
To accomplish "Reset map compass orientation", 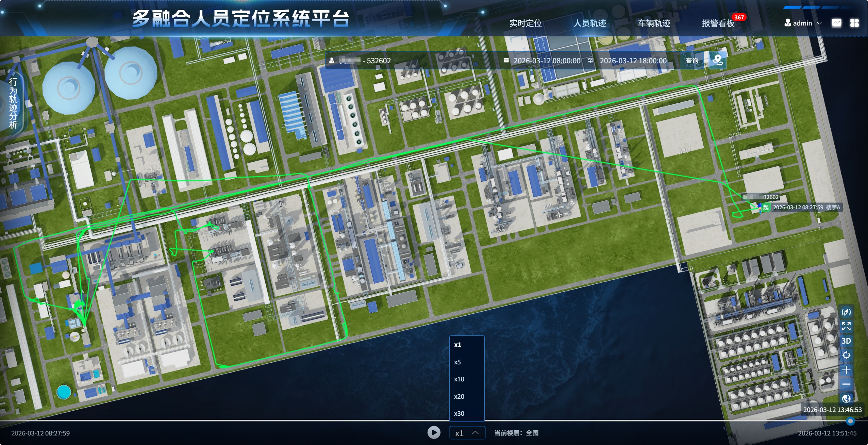I will pyautogui.click(x=846, y=312).
